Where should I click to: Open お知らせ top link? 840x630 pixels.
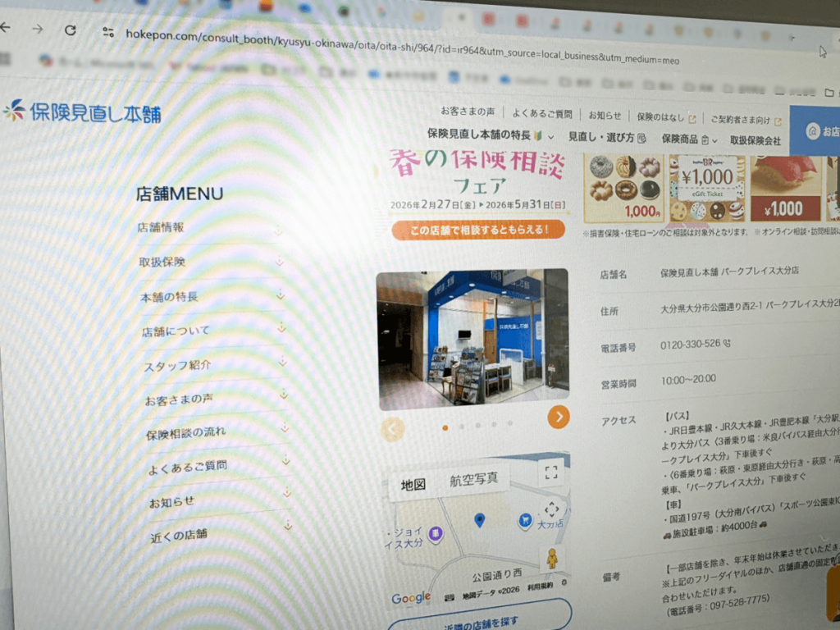tap(605, 115)
